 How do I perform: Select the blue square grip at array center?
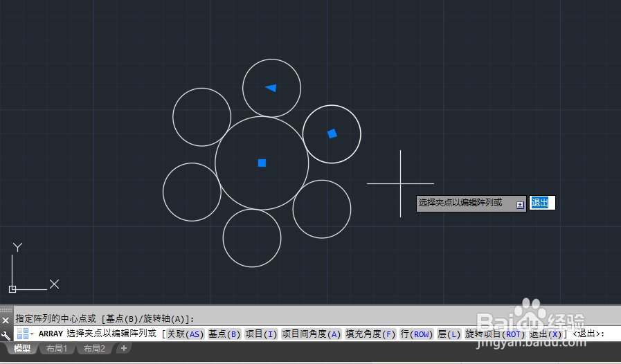[262, 163]
